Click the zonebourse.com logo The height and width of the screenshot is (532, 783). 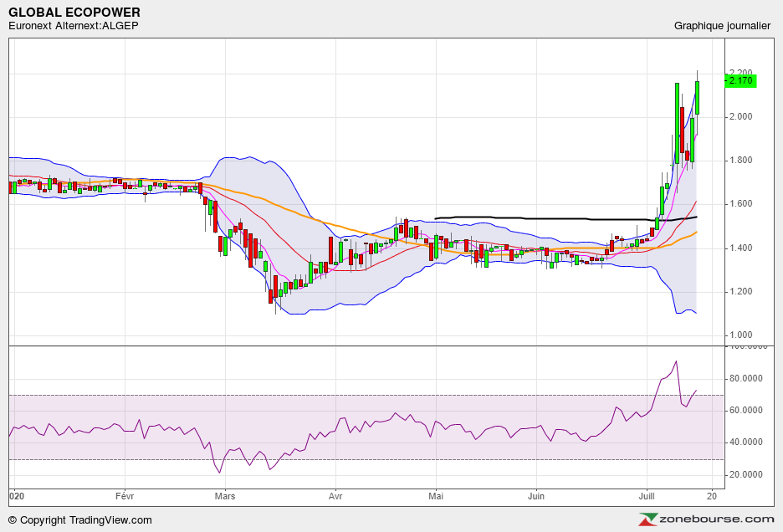706,519
